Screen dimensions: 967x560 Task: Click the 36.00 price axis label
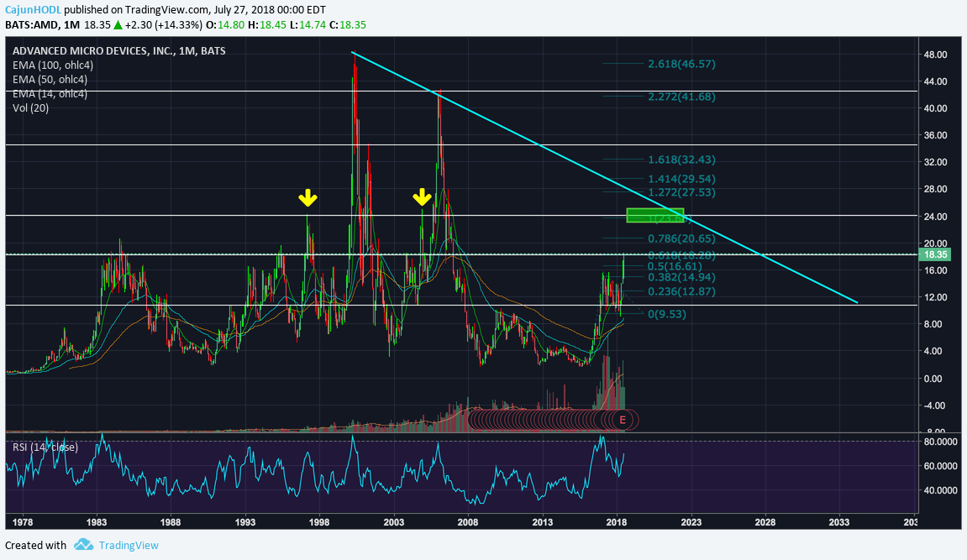[936, 135]
